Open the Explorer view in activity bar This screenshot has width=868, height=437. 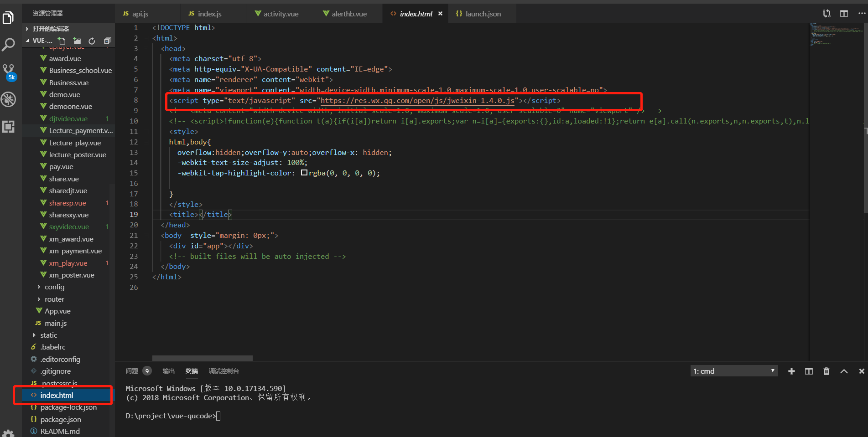8,18
